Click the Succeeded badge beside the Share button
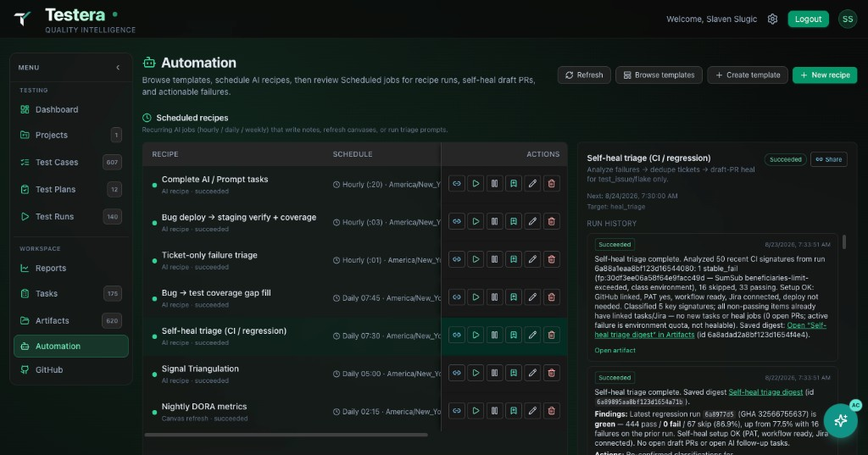 [x=785, y=159]
